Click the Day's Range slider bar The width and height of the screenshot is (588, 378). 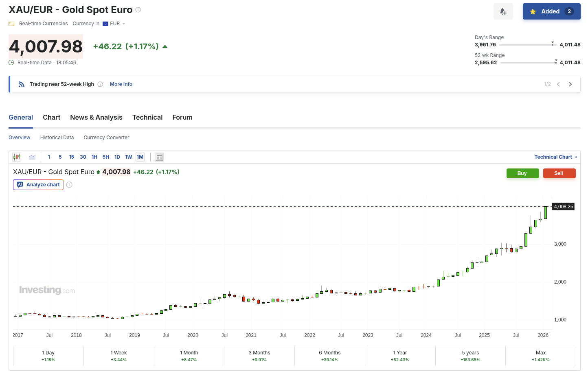(528, 44)
